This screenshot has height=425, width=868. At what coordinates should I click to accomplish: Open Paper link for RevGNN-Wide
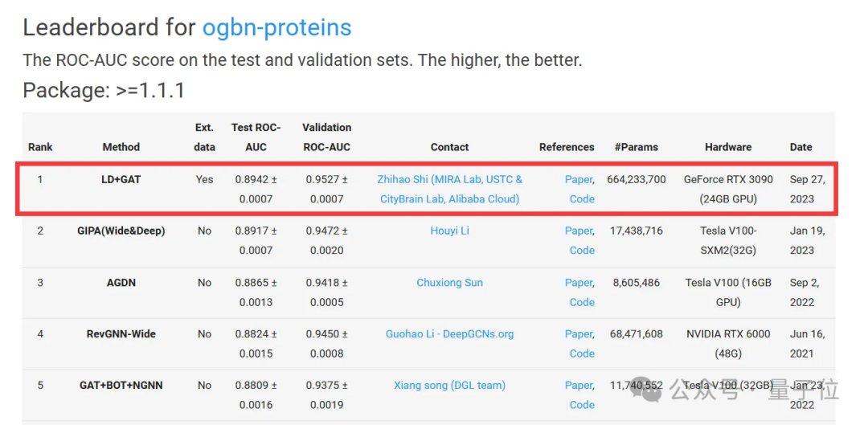[x=579, y=334]
